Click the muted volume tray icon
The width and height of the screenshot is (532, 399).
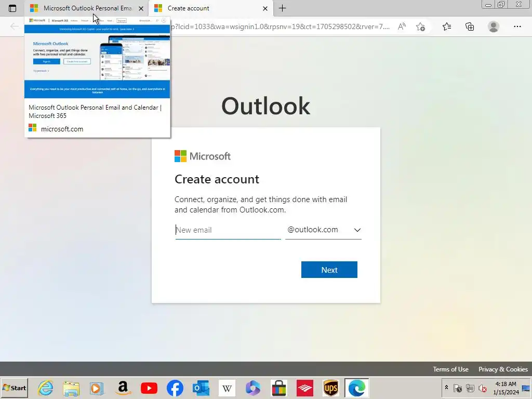click(482, 388)
